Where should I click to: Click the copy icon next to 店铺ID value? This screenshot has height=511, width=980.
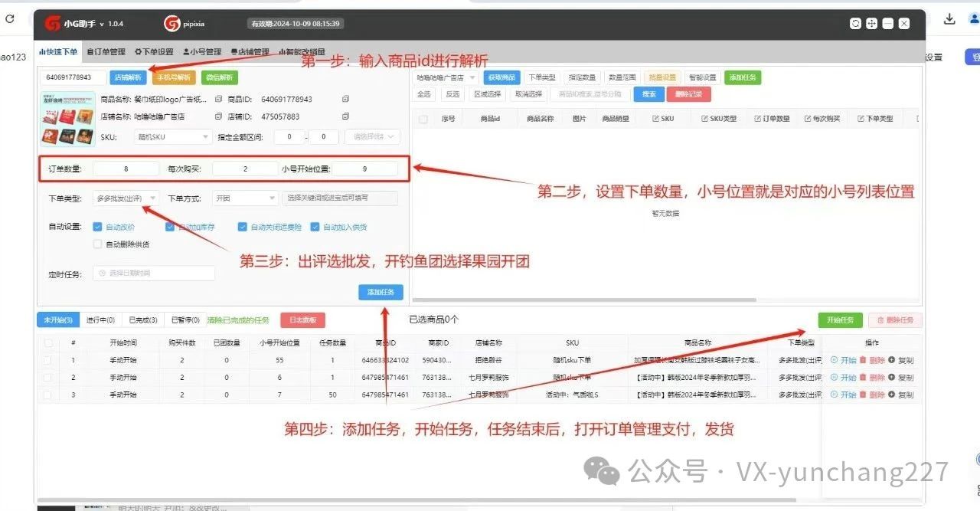coord(345,116)
